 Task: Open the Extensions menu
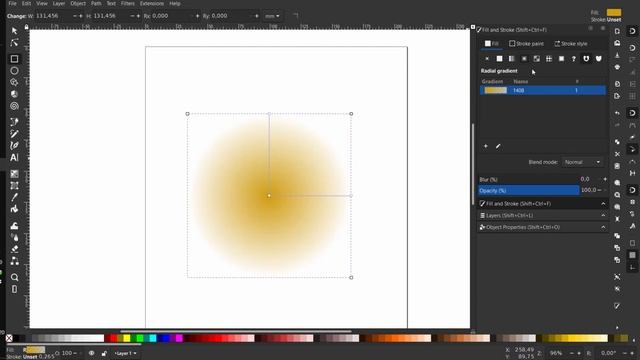(152, 3)
